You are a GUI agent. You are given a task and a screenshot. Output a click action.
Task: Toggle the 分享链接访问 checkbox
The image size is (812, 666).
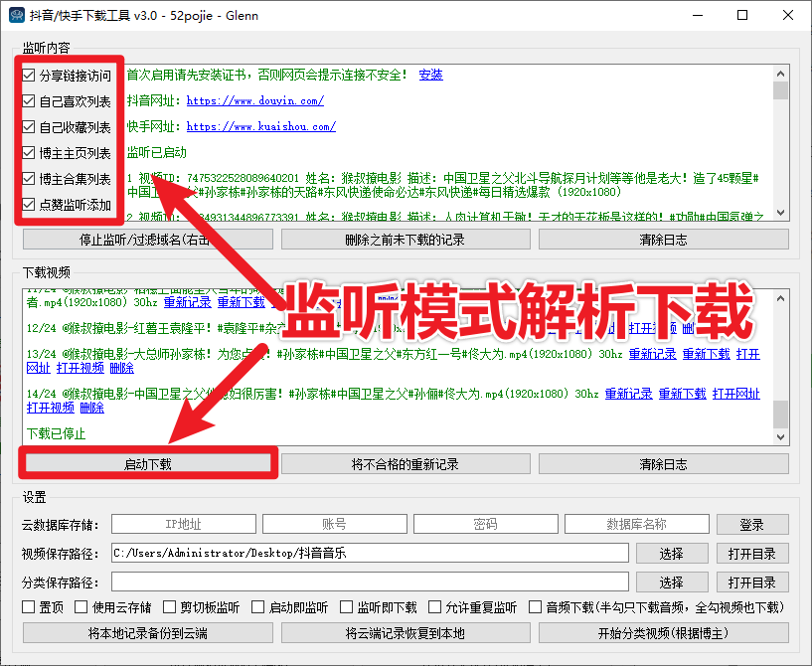30,76
